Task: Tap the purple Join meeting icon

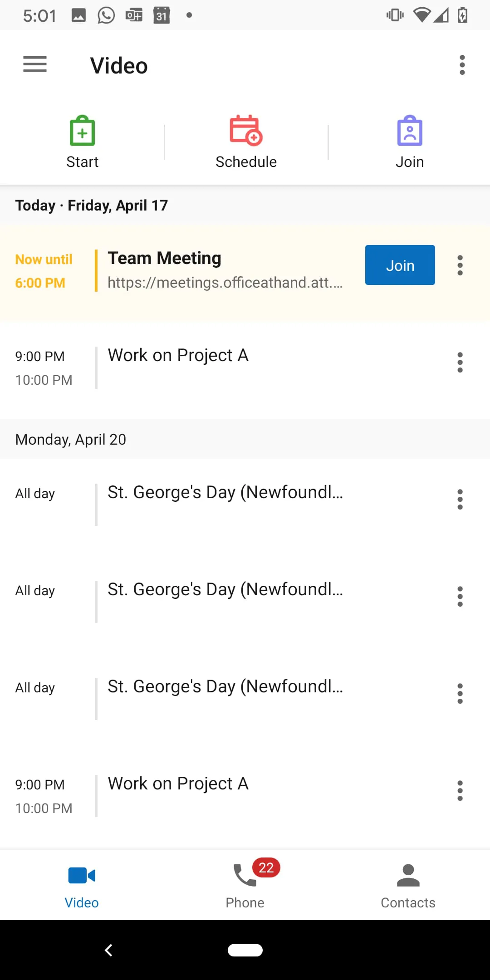Action: click(410, 131)
